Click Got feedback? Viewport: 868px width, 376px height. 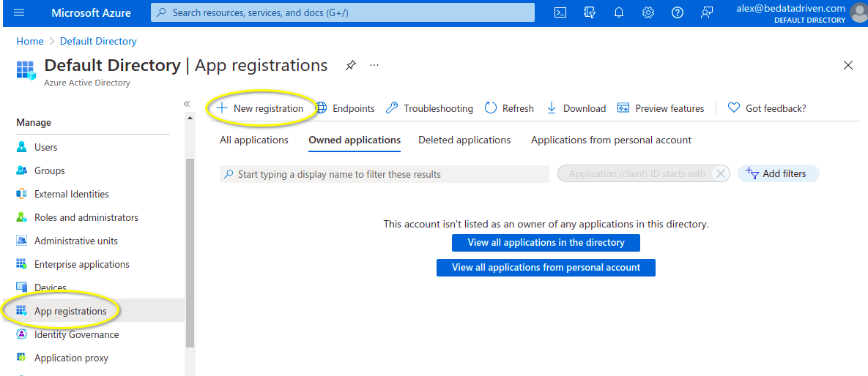click(767, 108)
